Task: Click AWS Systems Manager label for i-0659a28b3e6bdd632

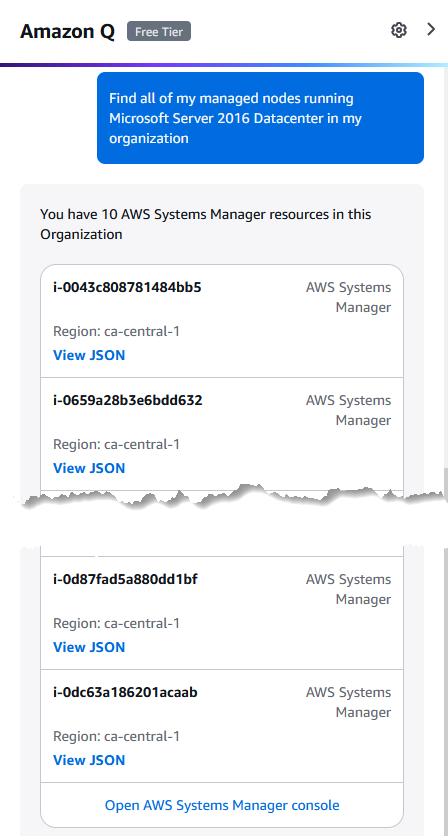Action: coord(348,411)
